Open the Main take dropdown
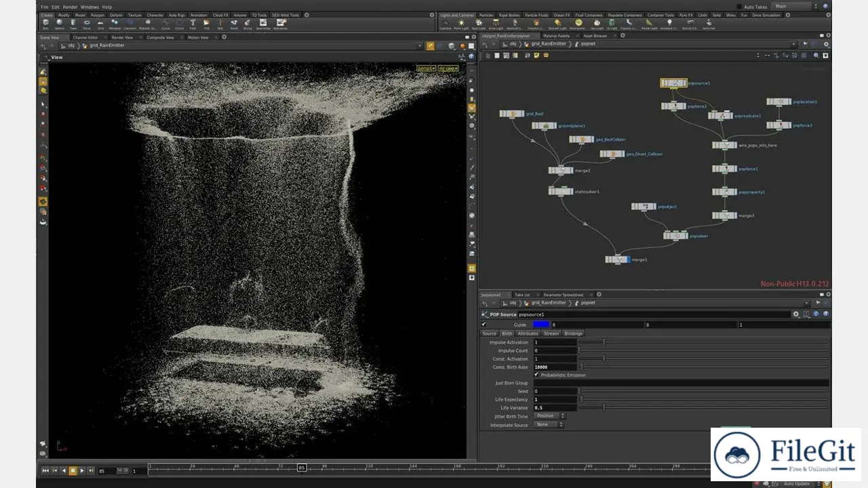 (793, 7)
